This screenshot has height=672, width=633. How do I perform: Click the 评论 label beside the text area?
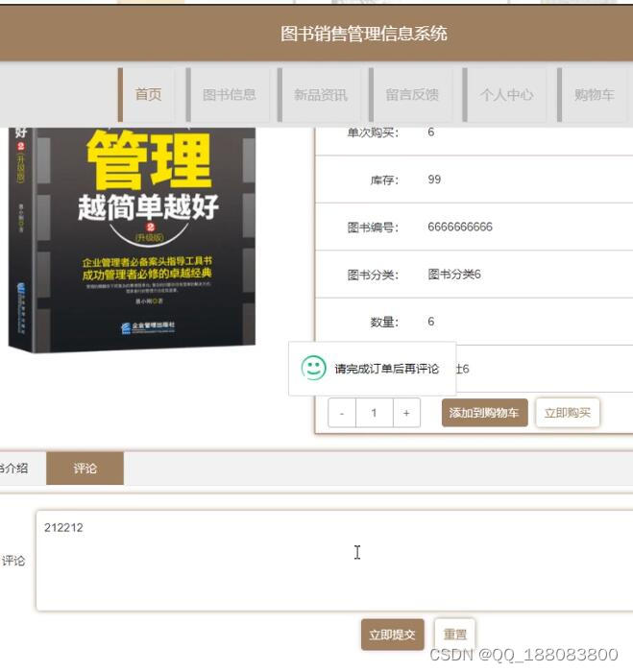point(13,561)
